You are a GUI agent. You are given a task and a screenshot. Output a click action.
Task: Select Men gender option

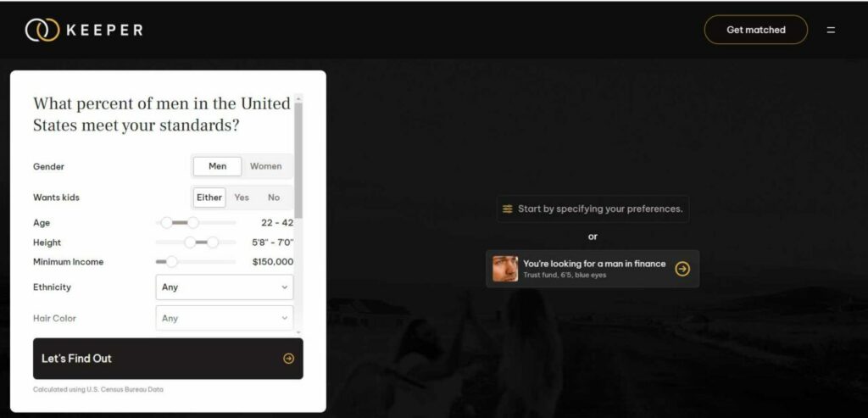coord(218,166)
